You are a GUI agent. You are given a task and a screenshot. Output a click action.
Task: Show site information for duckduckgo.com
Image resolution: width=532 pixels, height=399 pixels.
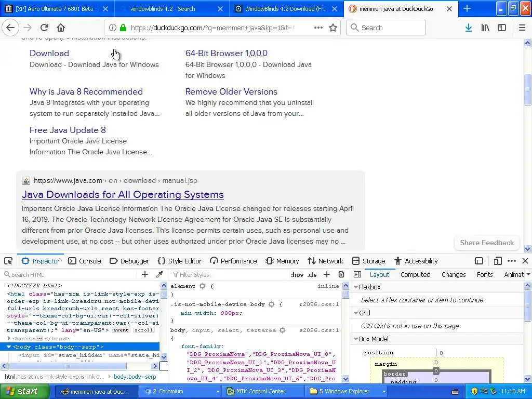112,28
